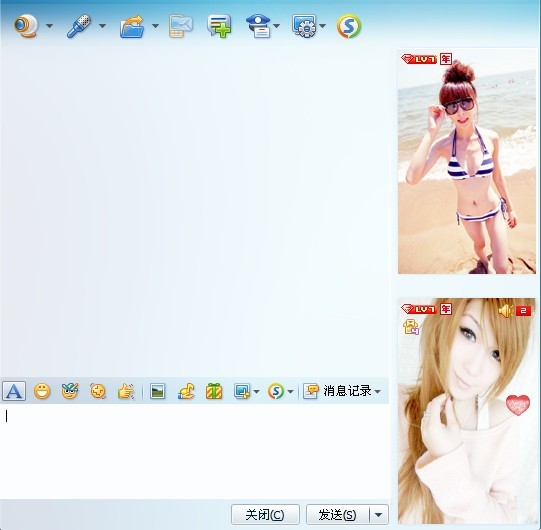Screen dimensions: 541x530
Task: Click the Sogou S icon in top toolbar
Action: point(349,26)
